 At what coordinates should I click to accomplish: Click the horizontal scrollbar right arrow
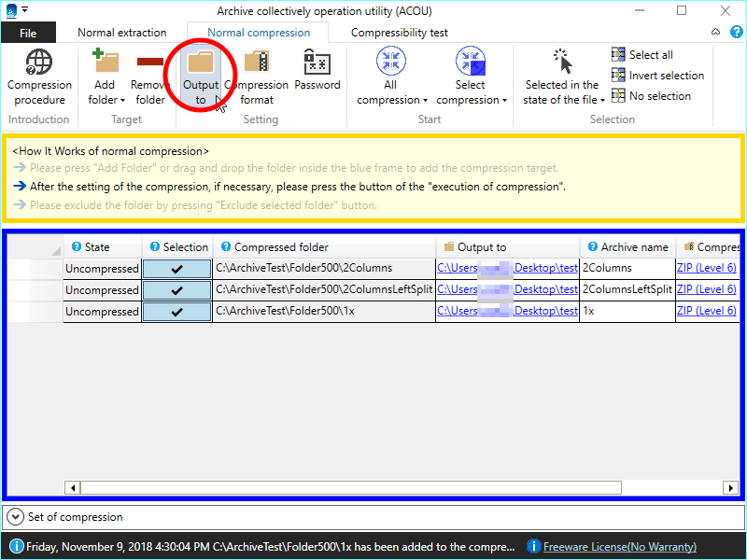coord(730,487)
